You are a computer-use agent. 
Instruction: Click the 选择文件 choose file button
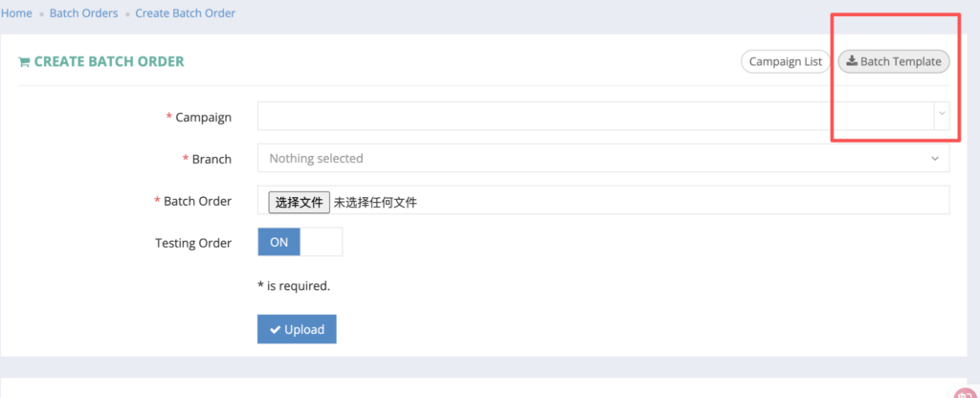[x=299, y=202]
